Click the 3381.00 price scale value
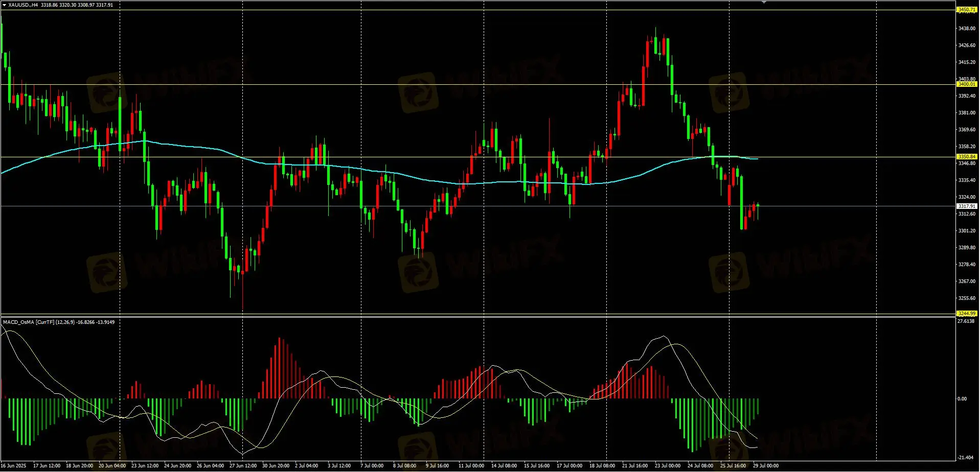This screenshot has height=472, width=980. [966, 113]
